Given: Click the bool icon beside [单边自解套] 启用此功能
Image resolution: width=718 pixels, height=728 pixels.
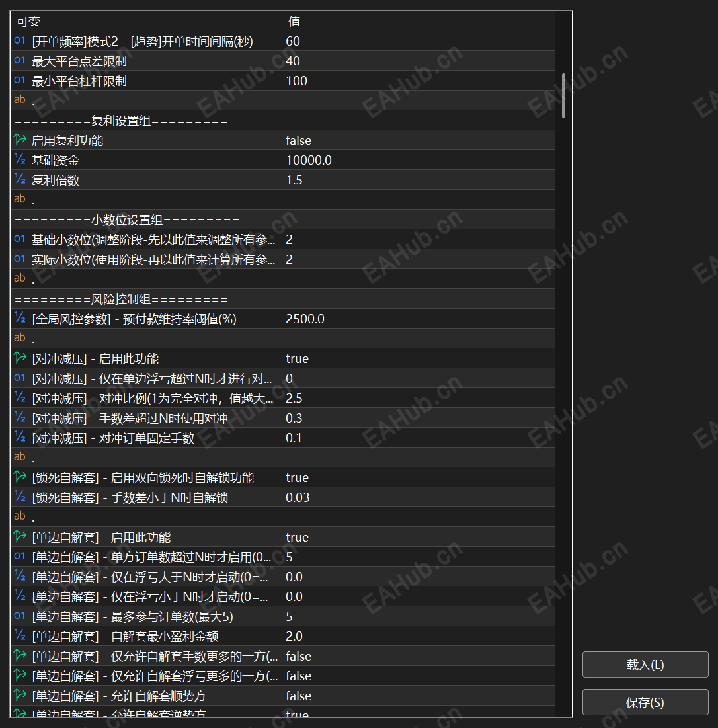Looking at the screenshot, I should [19, 537].
